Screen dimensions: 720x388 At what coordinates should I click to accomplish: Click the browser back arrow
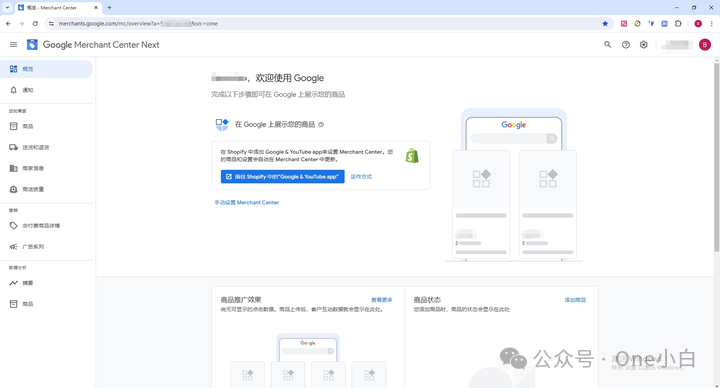point(8,23)
